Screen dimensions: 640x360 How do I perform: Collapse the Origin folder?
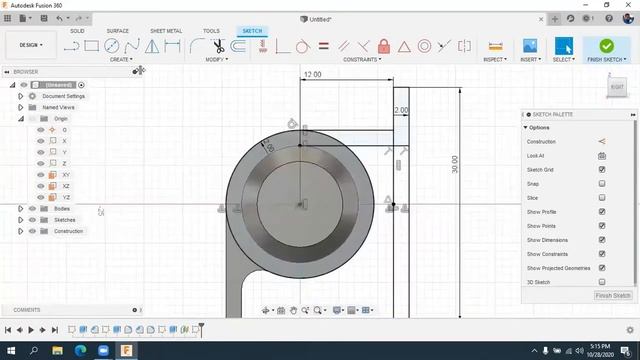[x=20, y=119]
